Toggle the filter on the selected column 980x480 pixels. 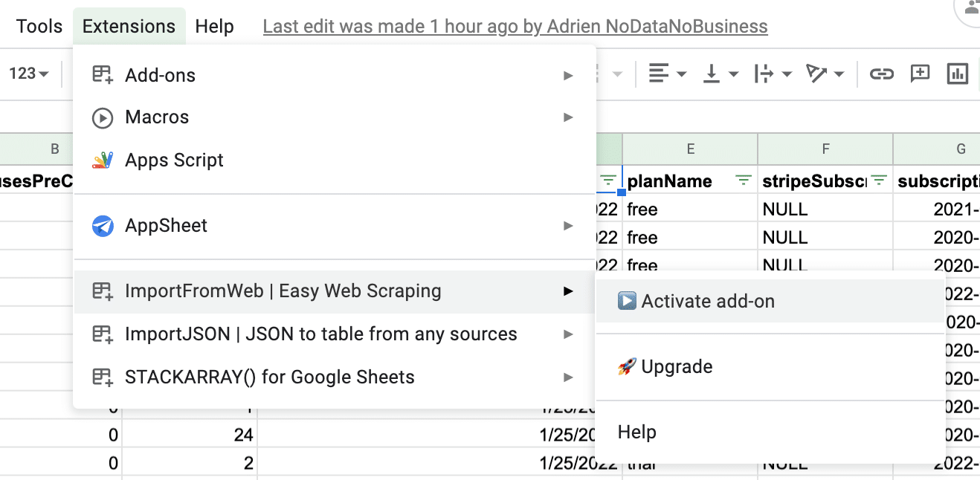[610, 181]
